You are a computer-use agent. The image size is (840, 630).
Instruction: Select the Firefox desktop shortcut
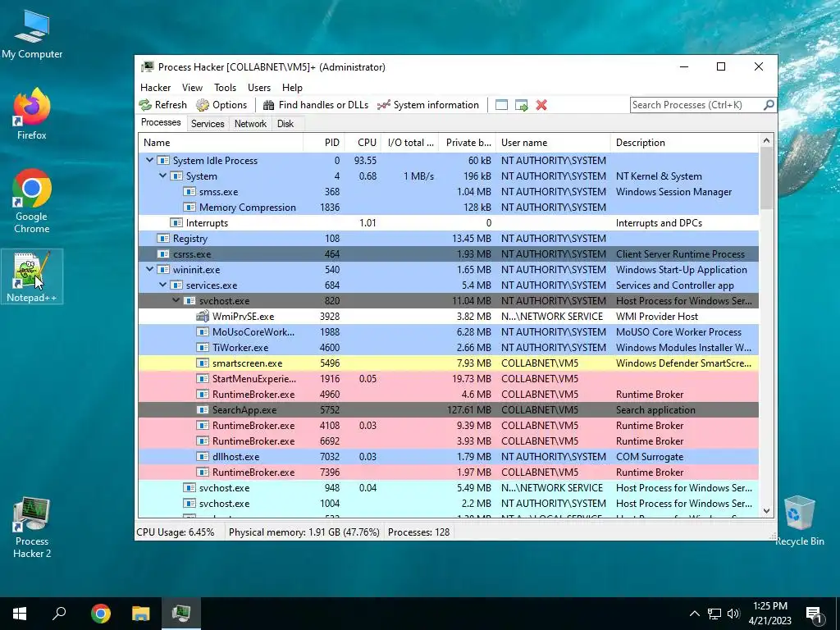[x=32, y=114]
